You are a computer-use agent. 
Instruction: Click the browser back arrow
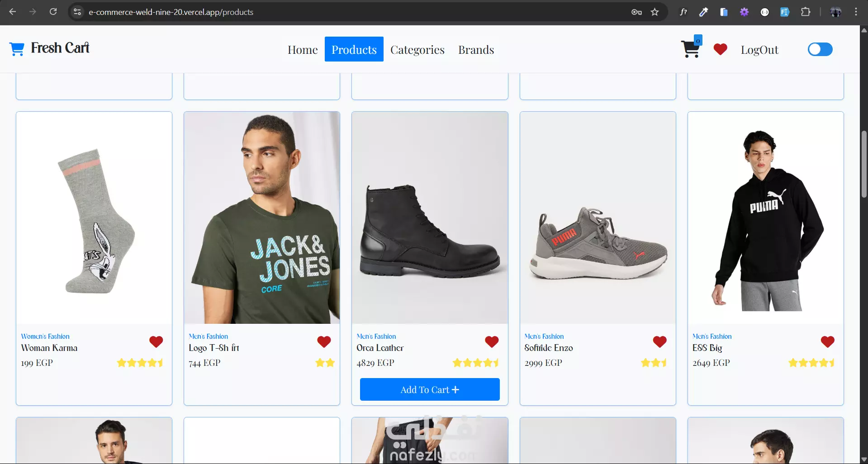pos(13,12)
